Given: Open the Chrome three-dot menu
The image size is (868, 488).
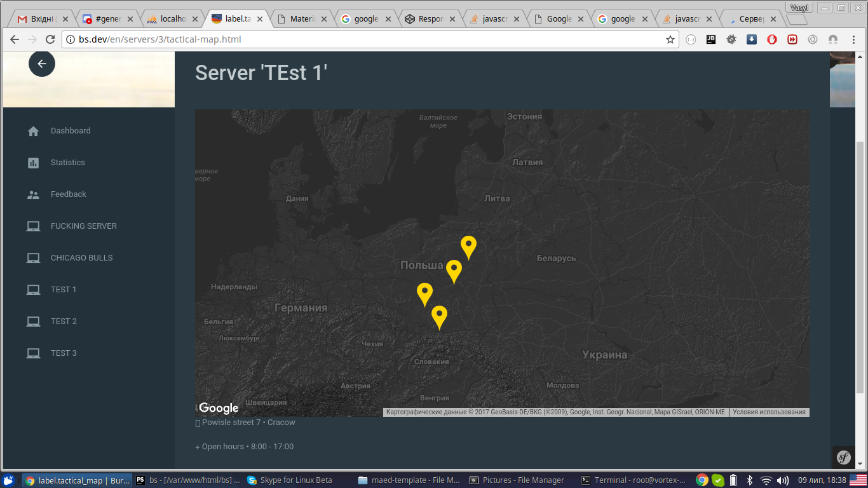Looking at the screenshot, I should pos(853,39).
